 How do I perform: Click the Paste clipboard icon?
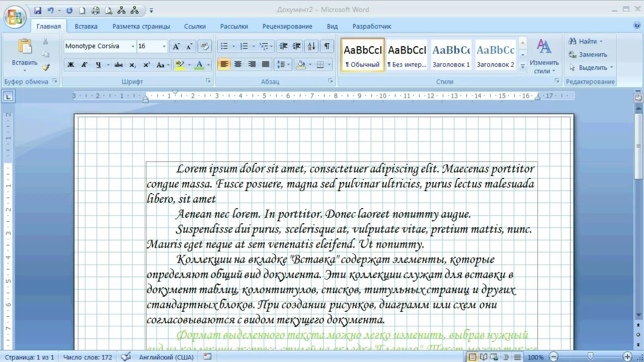pos(25,46)
